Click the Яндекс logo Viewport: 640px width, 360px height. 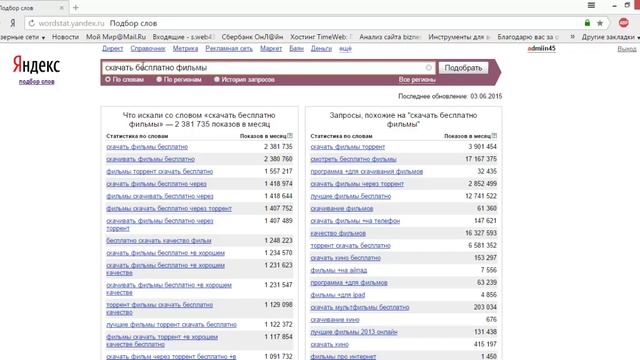36,64
